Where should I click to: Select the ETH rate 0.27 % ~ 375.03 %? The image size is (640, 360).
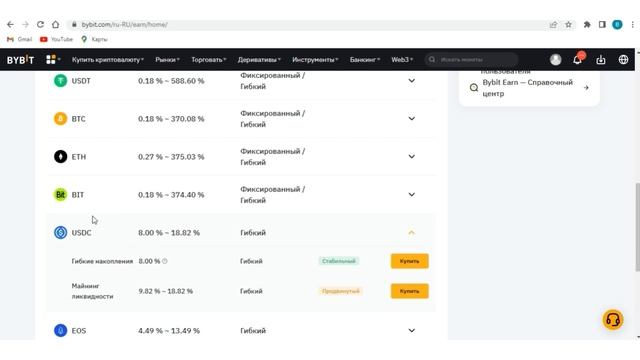[x=171, y=157]
